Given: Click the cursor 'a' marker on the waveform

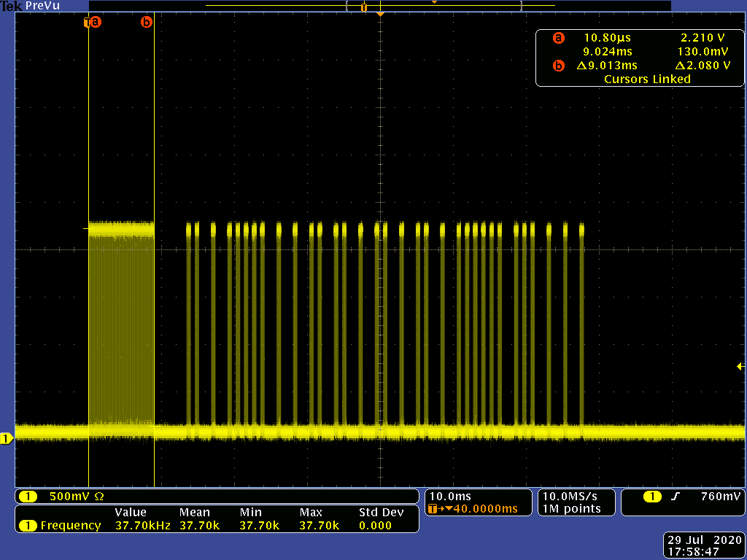Looking at the screenshot, I should 96,22.
